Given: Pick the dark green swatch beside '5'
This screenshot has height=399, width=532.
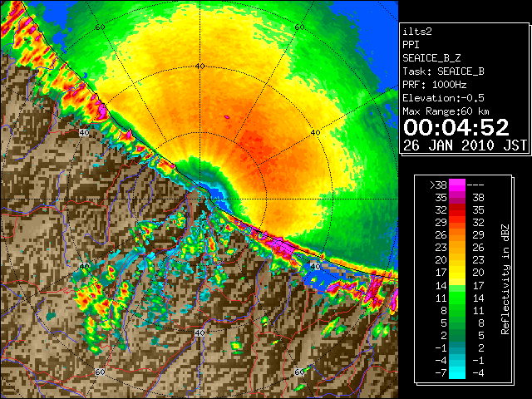Looking at the screenshot, I should [x=457, y=323].
